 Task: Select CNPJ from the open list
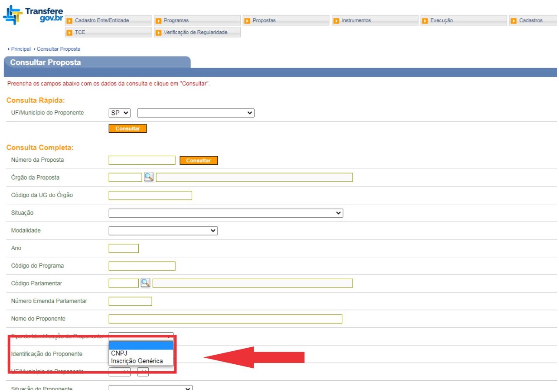(x=119, y=353)
